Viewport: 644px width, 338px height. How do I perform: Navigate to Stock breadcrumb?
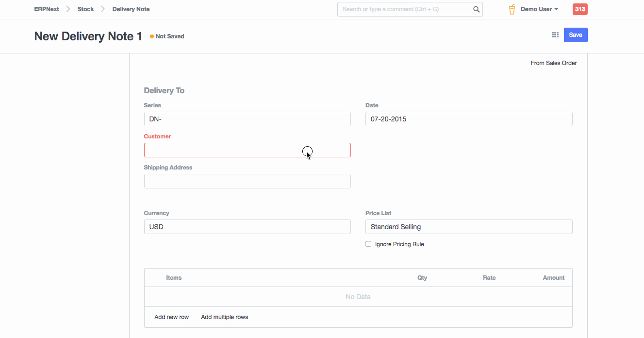[85, 9]
